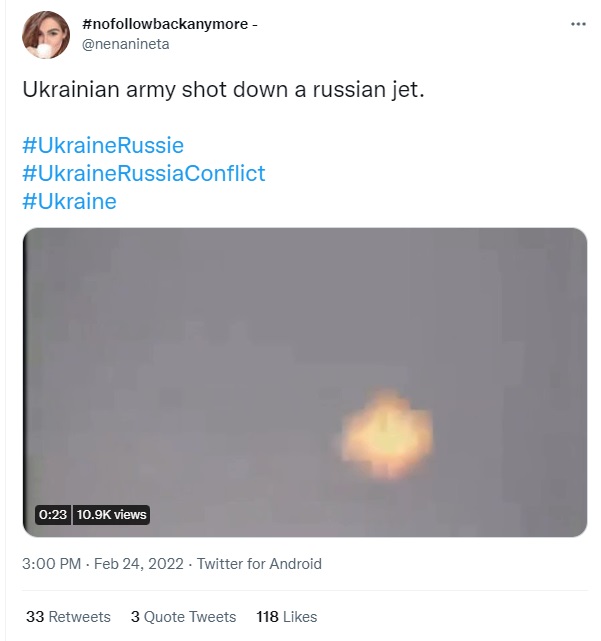The height and width of the screenshot is (641, 601).
Task: Click the 0:23 video duration badge
Action: point(52,514)
